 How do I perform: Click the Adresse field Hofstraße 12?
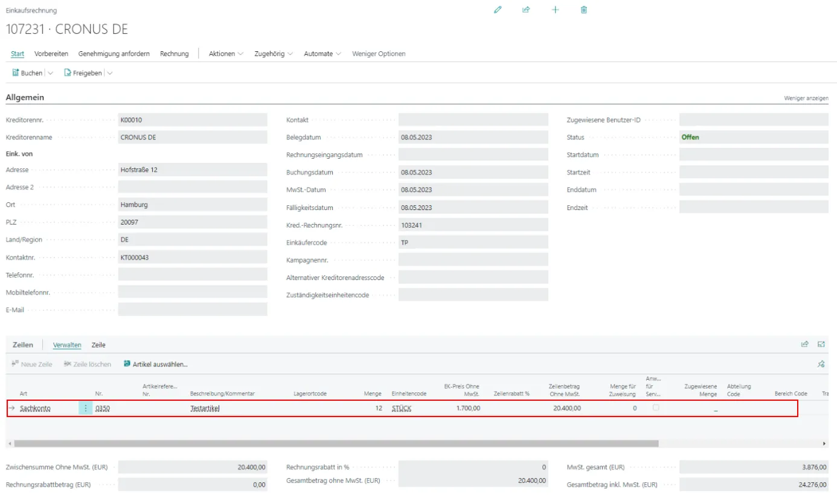[x=193, y=170]
